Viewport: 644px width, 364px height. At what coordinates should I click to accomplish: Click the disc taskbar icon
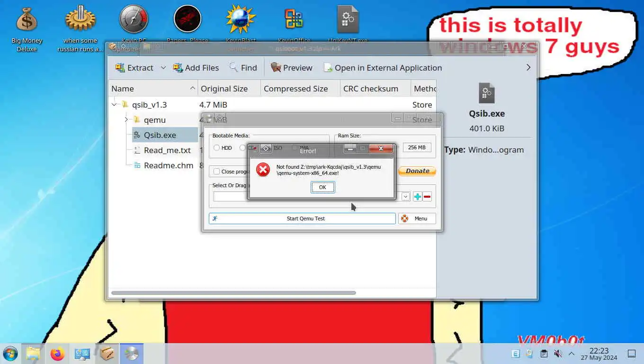131,354
